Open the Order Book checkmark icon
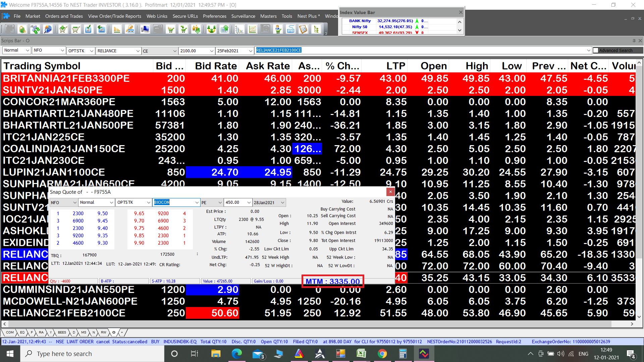This screenshot has width=644, height=362. (88, 29)
